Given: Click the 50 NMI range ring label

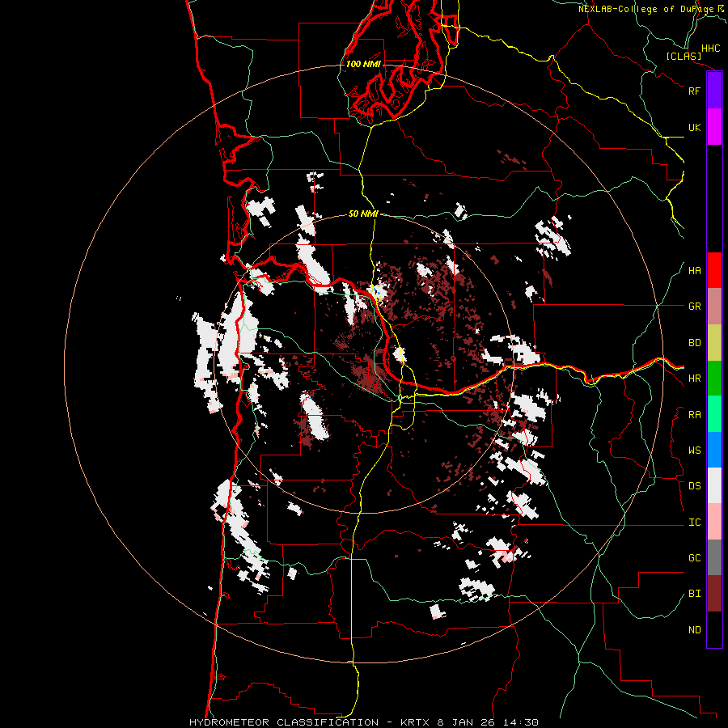Looking at the screenshot, I should pos(363,214).
